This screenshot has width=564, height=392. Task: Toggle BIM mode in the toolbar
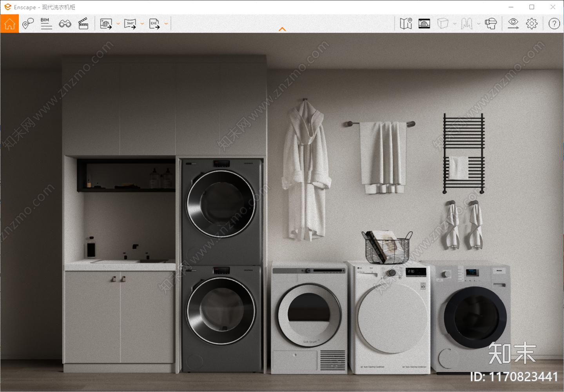tap(46, 24)
